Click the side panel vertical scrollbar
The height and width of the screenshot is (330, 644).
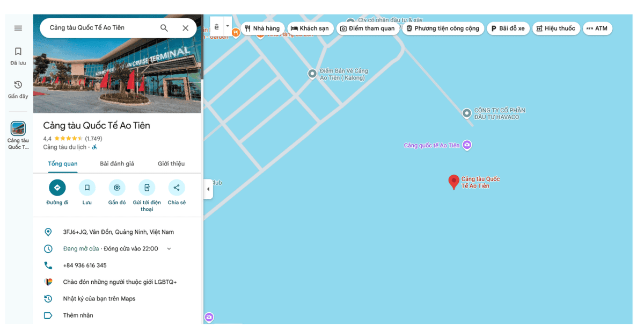point(202,48)
